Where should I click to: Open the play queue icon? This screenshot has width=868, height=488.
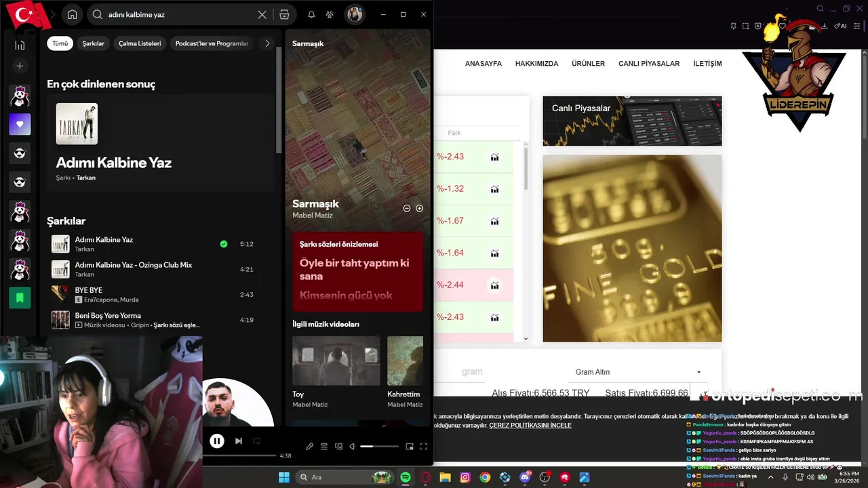(324, 447)
